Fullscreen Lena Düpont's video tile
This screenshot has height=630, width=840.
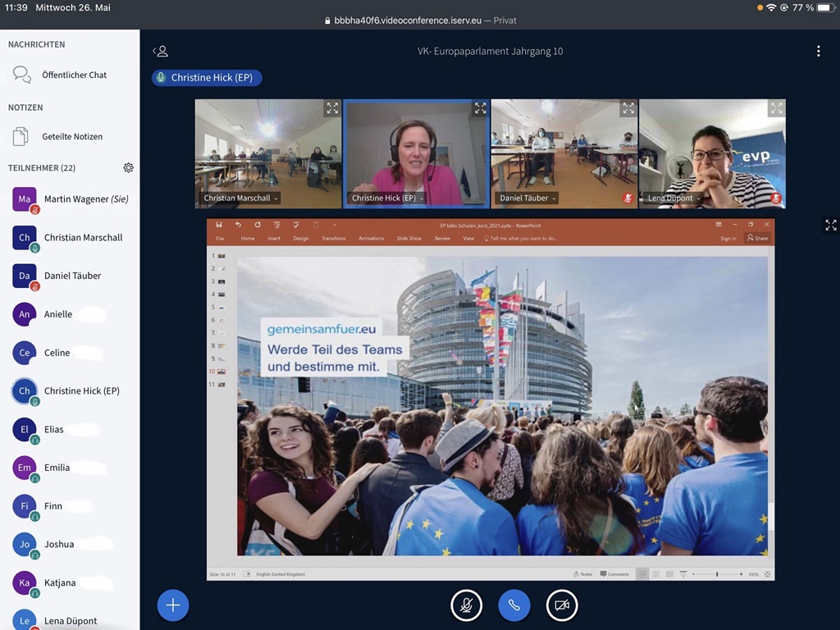click(775, 108)
